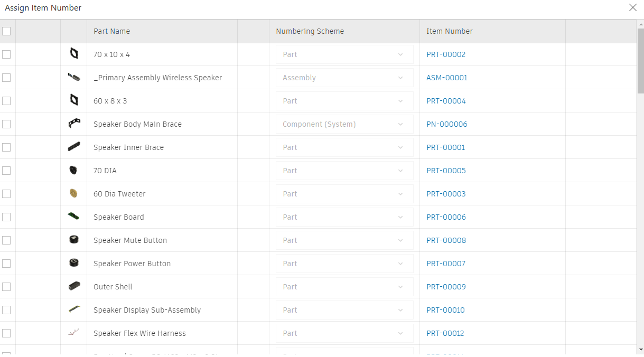Click the 70 x 10 x 4 part thumbnail icon

tap(74, 54)
